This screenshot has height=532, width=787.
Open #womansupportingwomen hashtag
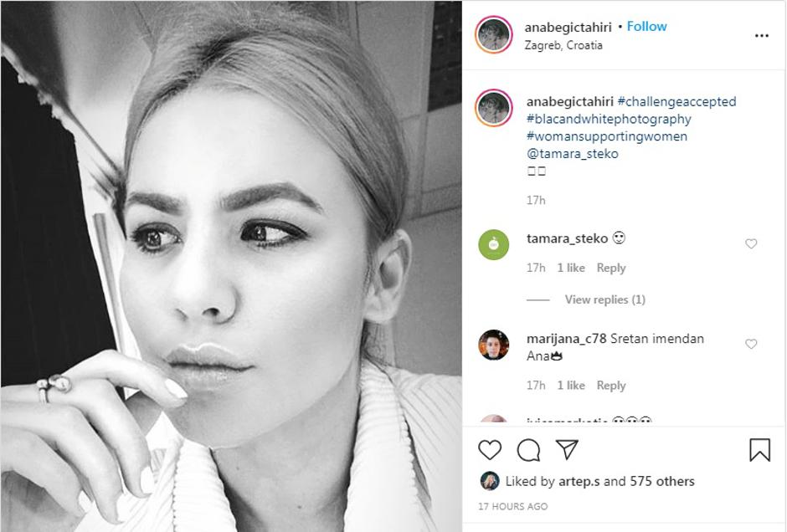(607, 136)
